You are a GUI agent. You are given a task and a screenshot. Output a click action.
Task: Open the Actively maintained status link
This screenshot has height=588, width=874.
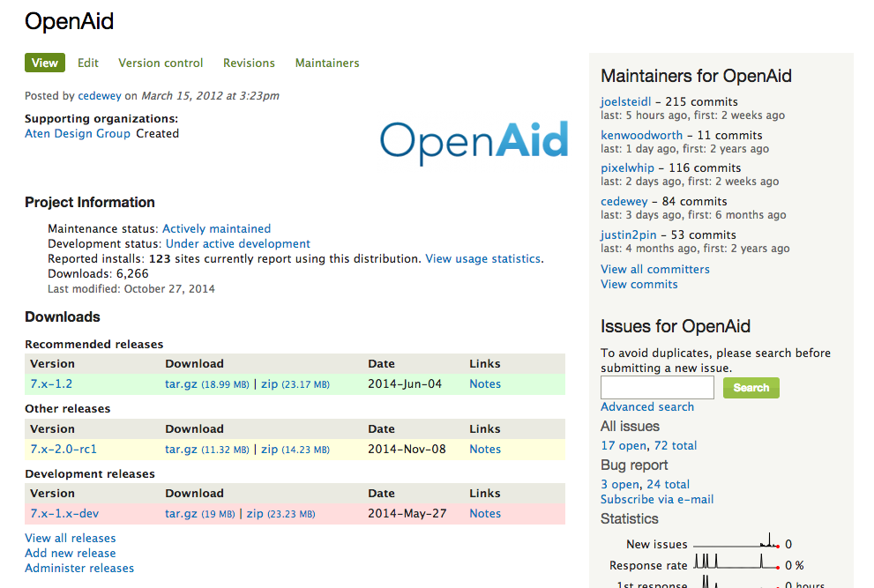tap(216, 229)
